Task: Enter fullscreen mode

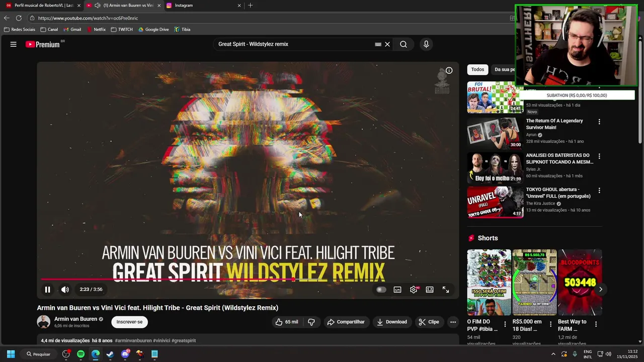Action: pyautogui.click(x=446, y=290)
